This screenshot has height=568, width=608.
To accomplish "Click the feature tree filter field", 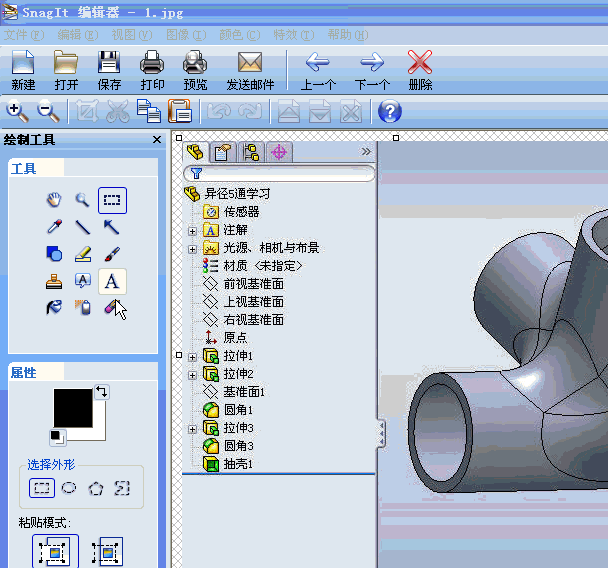I will [279, 173].
